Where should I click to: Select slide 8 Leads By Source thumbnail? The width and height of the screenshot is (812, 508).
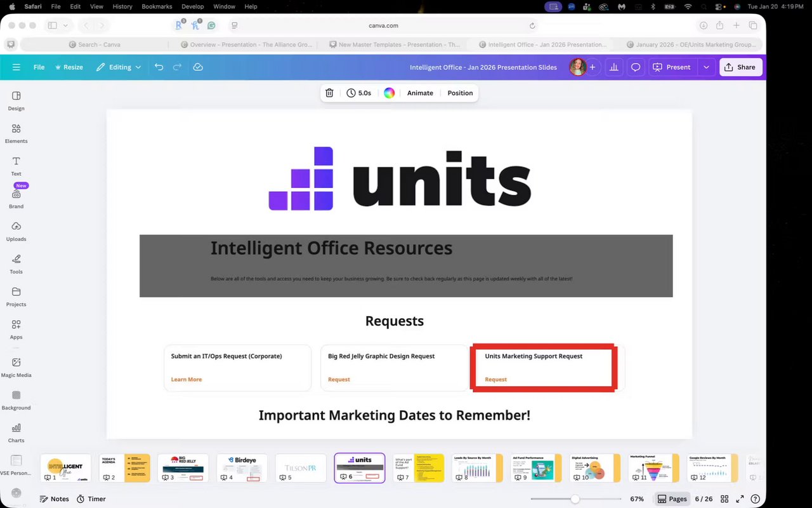tap(477, 468)
